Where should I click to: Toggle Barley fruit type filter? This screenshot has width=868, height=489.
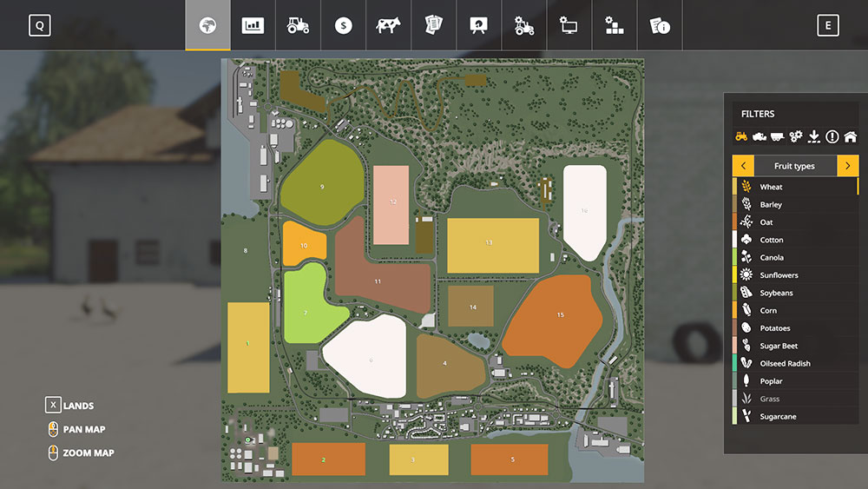[x=795, y=204]
